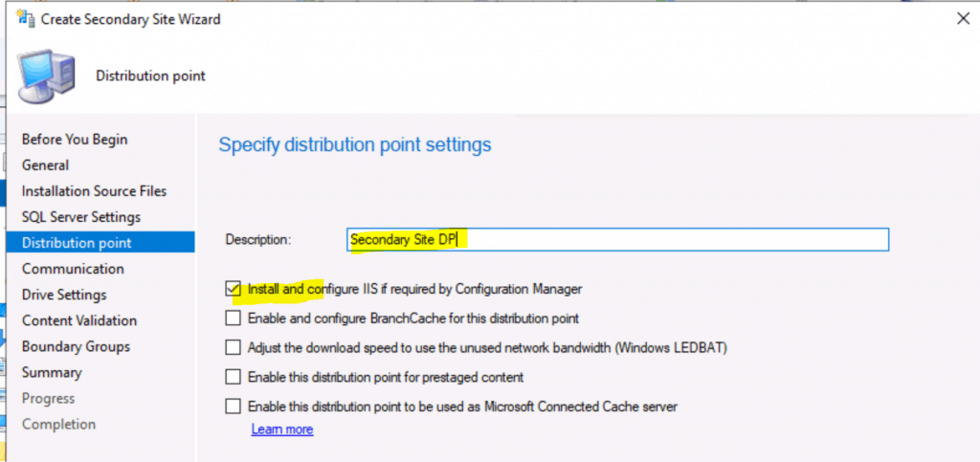Image resolution: width=980 pixels, height=462 pixels.
Task: Click the Distribution point computer icon
Action: (46, 76)
